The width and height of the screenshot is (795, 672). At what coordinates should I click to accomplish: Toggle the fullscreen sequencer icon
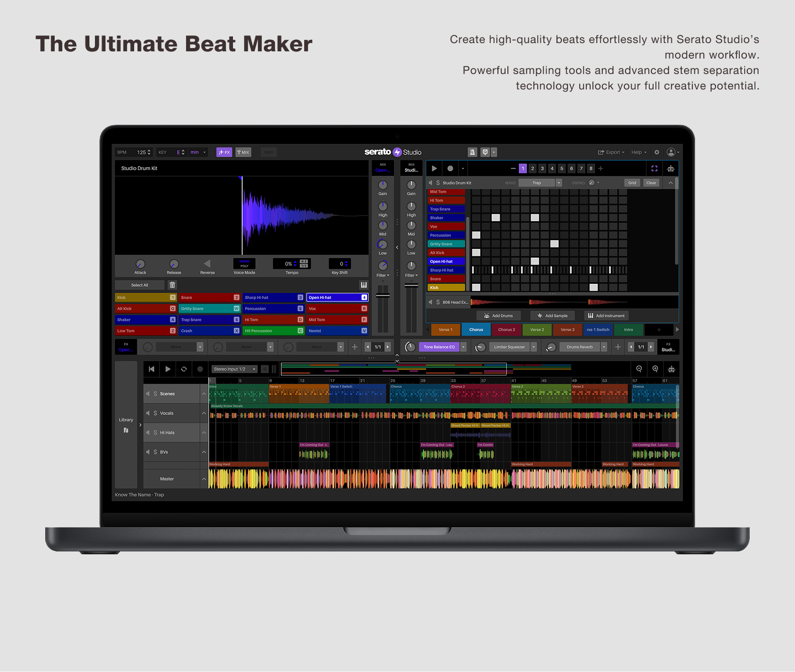pyautogui.click(x=654, y=168)
